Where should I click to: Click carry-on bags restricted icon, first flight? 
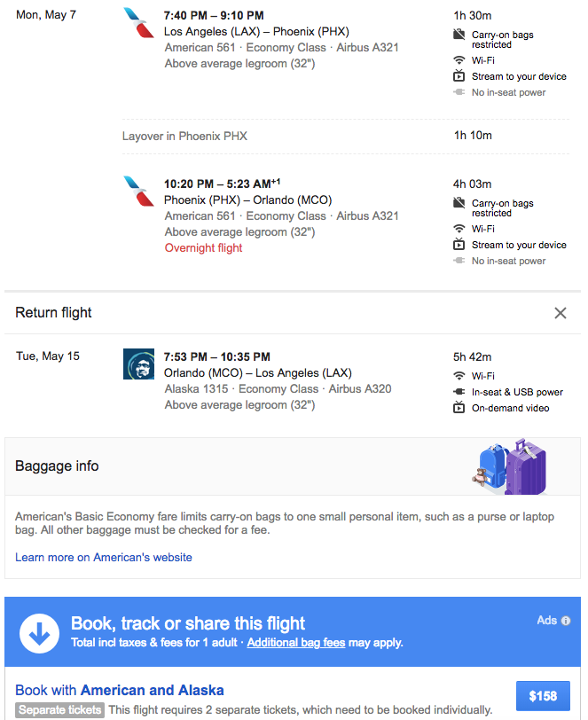click(x=459, y=35)
